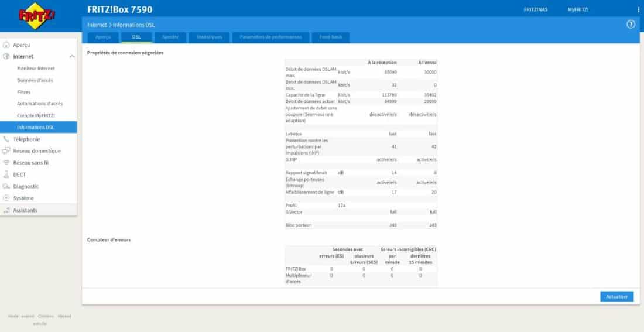Click the 'G.INP' row label
This screenshot has height=332, width=644.
pos(291,159)
